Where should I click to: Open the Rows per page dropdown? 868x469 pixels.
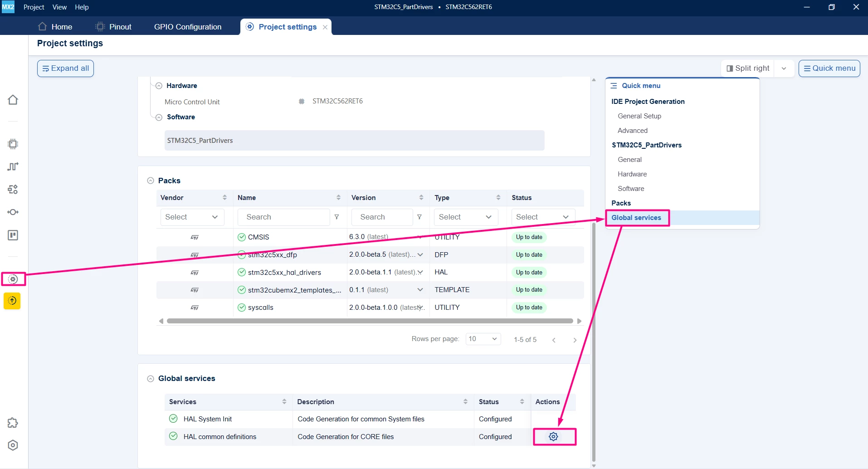pos(483,339)
